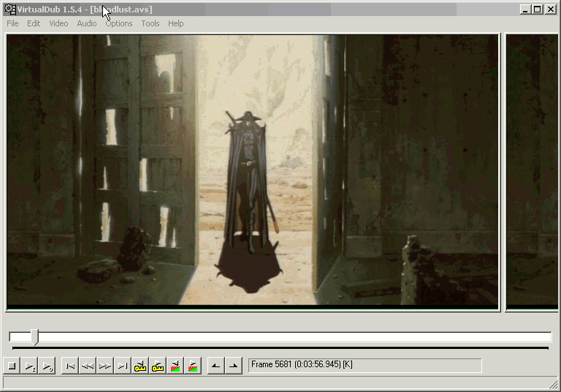The image size is (561, 392).
Task: Jump to the end of video
Action: [123, 366]
